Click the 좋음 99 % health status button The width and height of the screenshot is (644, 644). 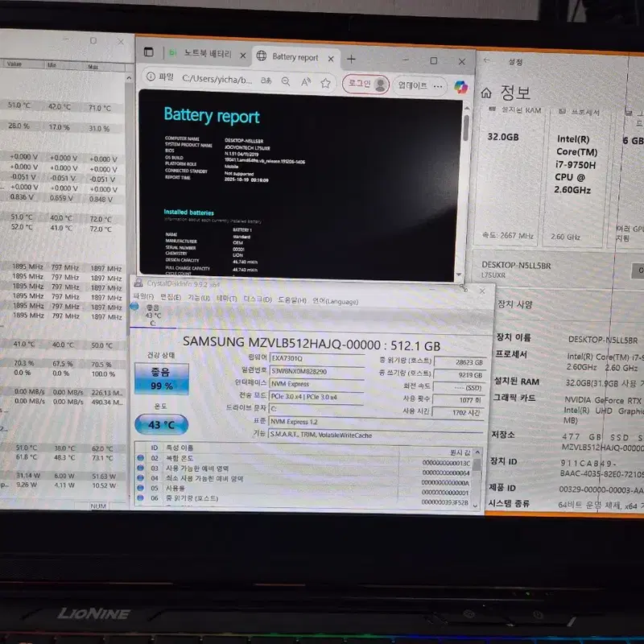point(162,378)
